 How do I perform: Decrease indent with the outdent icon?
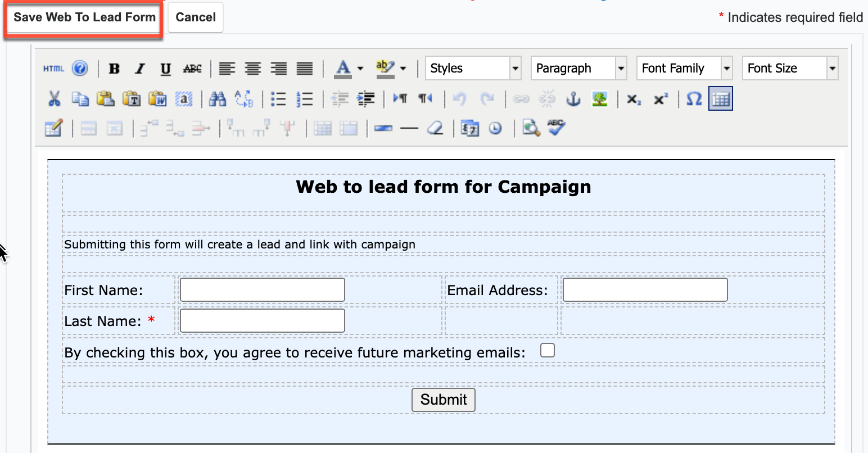(x=340, y=99)
